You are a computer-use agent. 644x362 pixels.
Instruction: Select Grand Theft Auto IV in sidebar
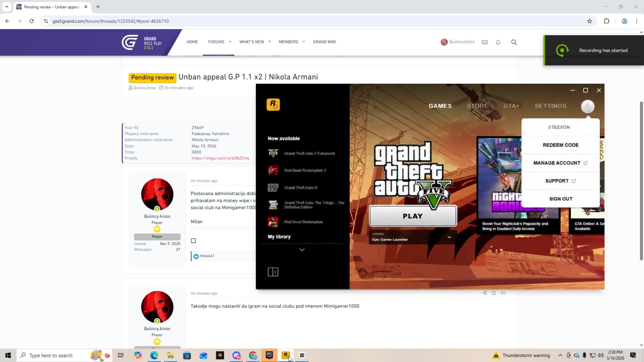293,188
